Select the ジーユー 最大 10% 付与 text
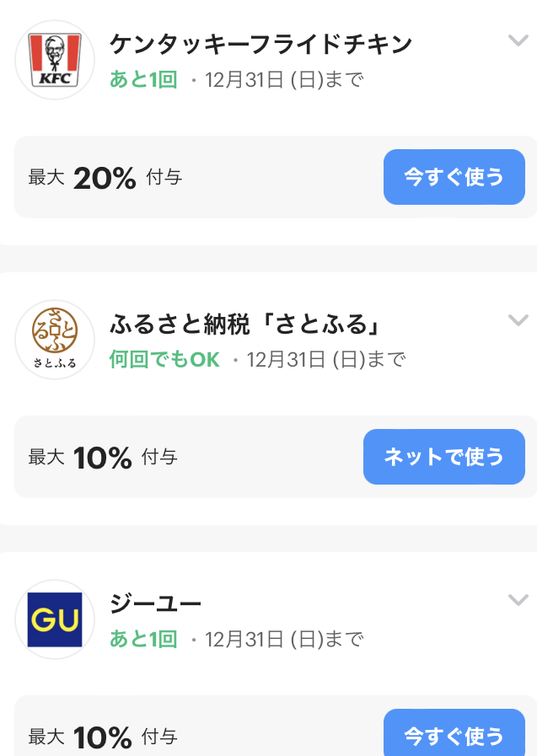Viewport: 537px width, 756px height. pyautogui.click(x=103, y=737)
